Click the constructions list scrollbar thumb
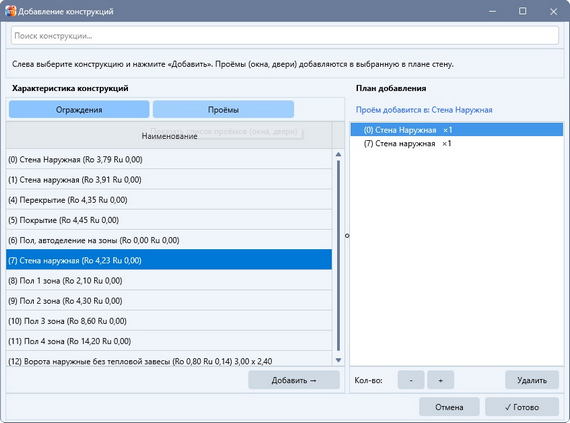The width and height of the screenshot is (570, 423). 338,256
